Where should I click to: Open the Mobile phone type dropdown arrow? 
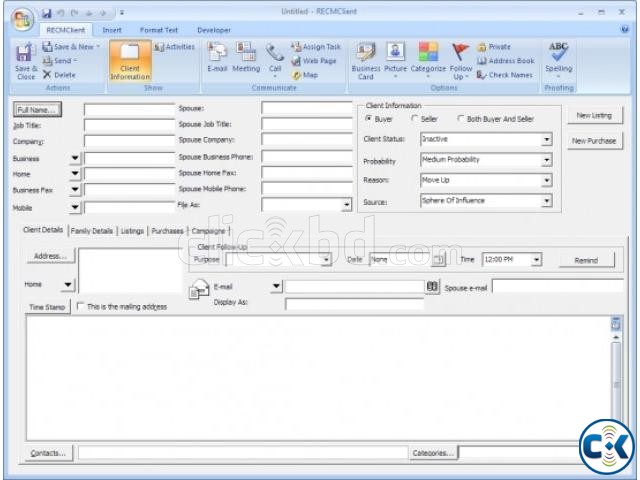75,207
